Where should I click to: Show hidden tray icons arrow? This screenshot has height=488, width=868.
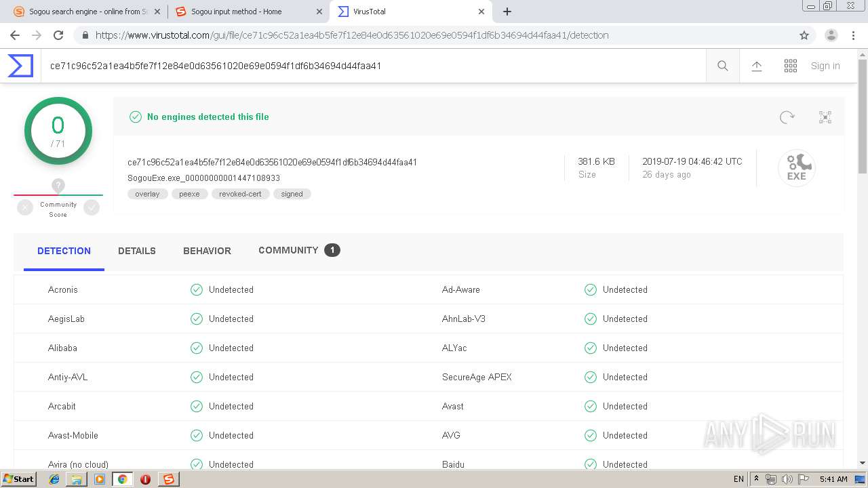[757, 479]
